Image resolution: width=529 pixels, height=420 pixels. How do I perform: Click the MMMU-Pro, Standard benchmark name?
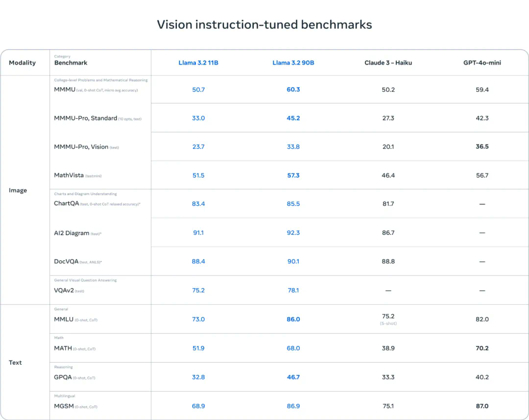tap(85, 118)
